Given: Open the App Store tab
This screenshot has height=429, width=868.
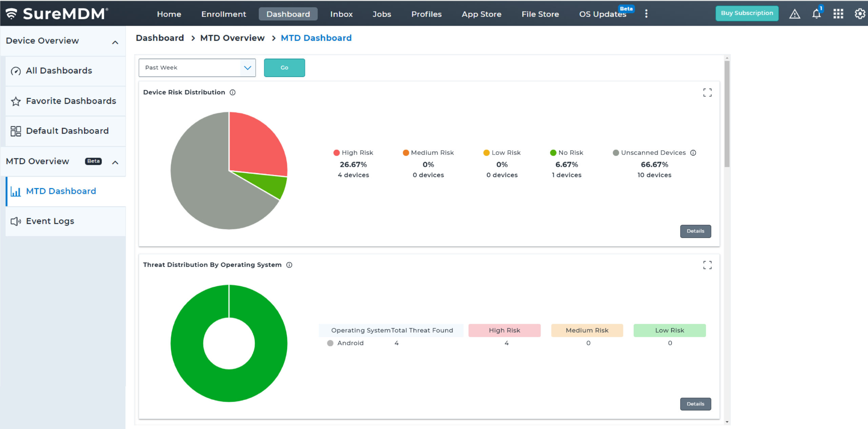Looking at the screenshot, I should (481, 14).
